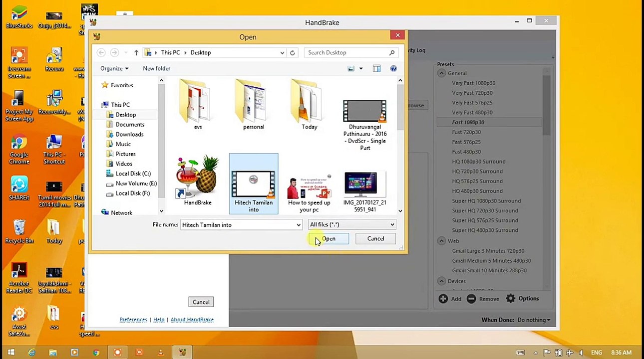This screenshot has height=359, width=644.
Task: Select Favorites in the navigation pane
Action: pyautogui.click(x=122, y=85)
